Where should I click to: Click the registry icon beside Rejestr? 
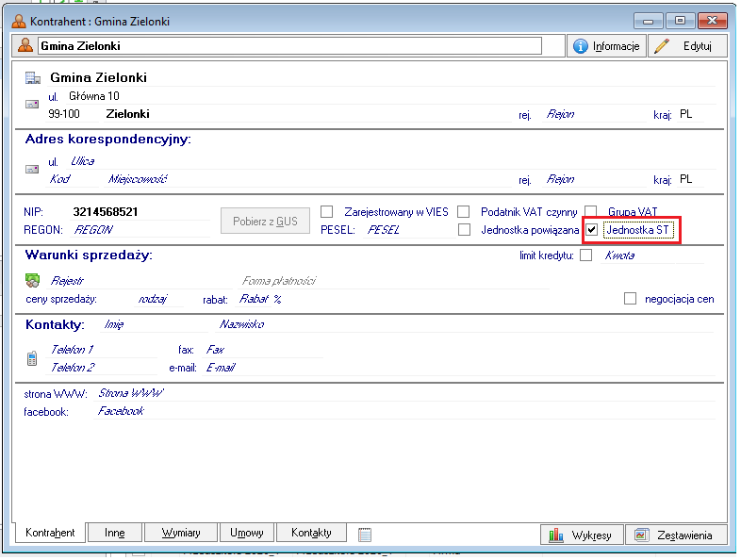[32, 280]
